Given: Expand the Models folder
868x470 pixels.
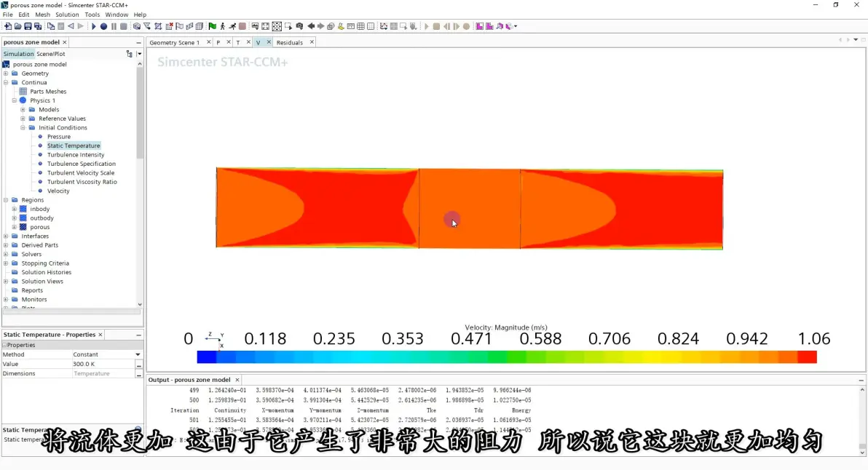Looking at the screenshot, I should [x=23, y=109].
